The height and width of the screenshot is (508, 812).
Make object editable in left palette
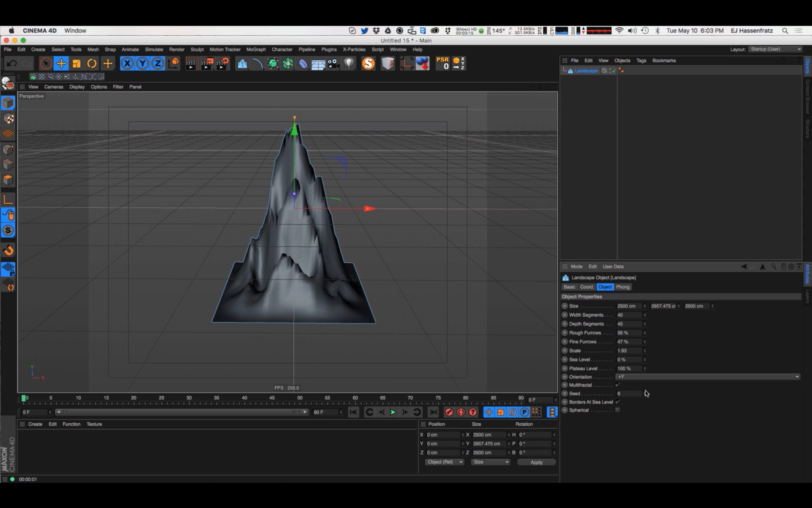[x=8, y=84]
